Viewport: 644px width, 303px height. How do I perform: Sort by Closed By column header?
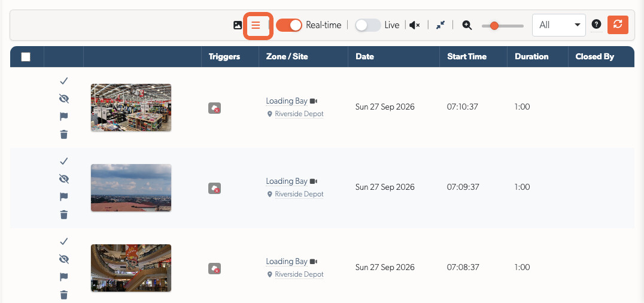(595, 57)
